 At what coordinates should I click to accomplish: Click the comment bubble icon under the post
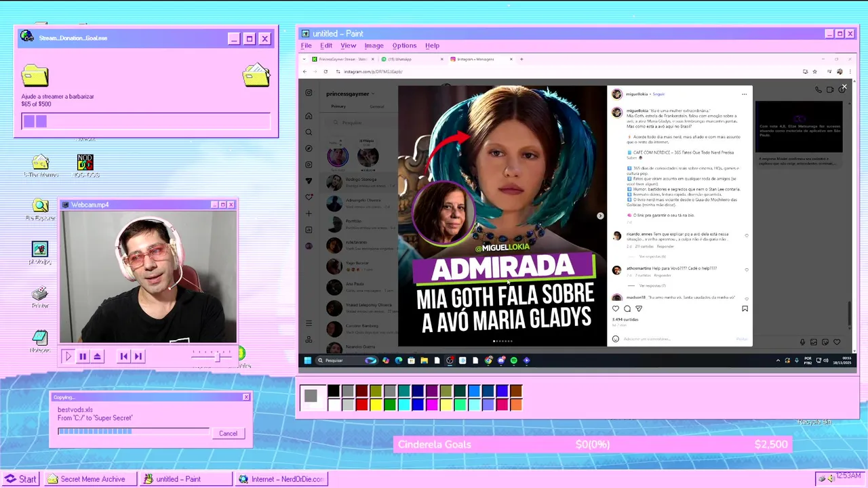coord(627,308)
